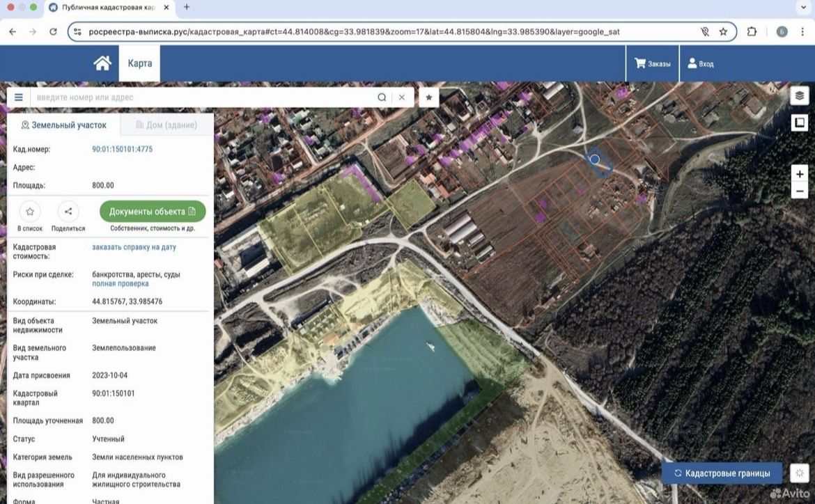Toggle side panel icon below layers

click(x=800, y=123)
